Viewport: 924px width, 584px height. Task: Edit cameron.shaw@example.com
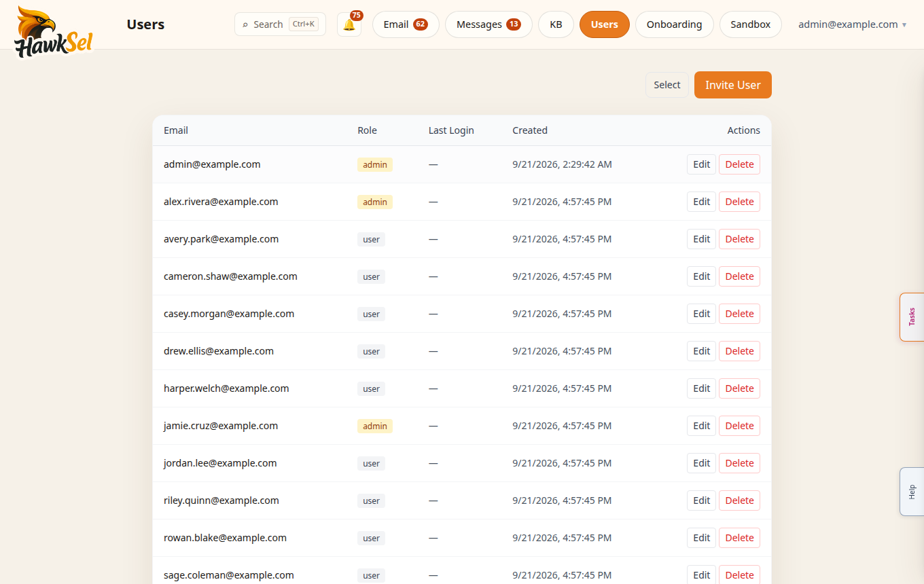click(x=702, y=276)
